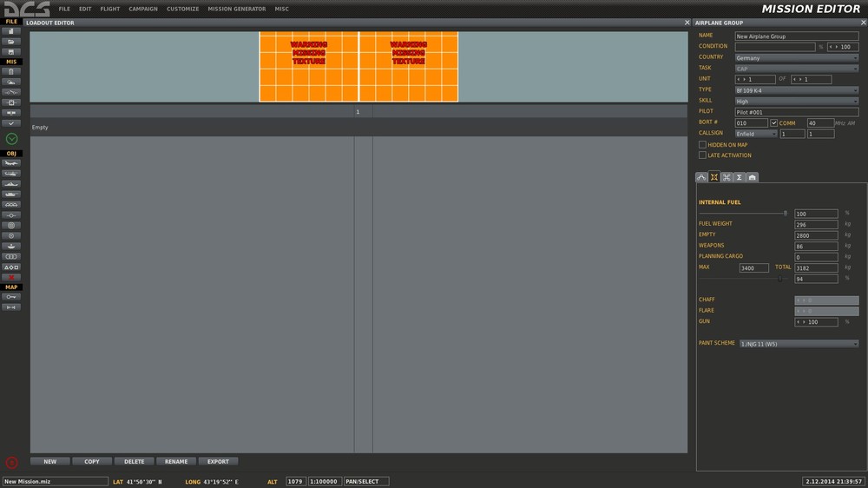Open the Flight menu

[x=109, y=9]
